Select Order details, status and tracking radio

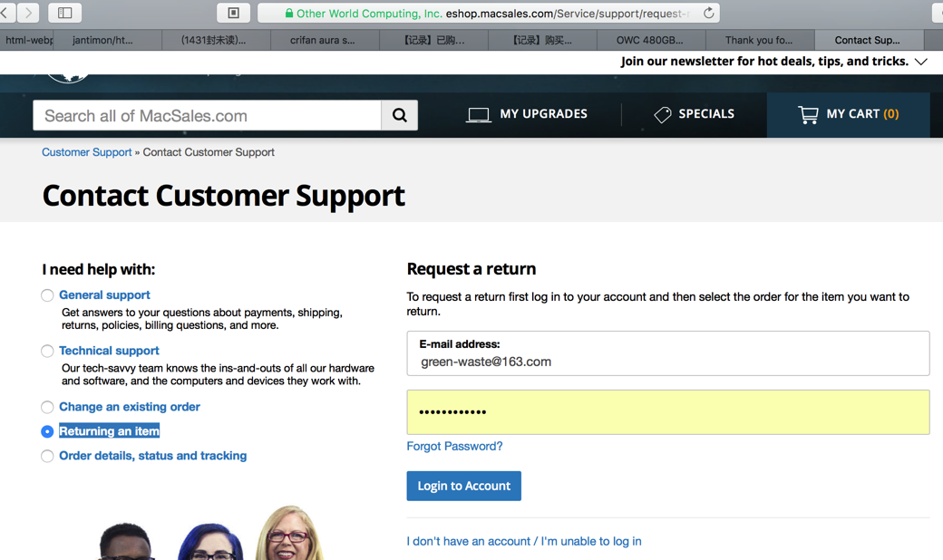click(x=47, y=456)
